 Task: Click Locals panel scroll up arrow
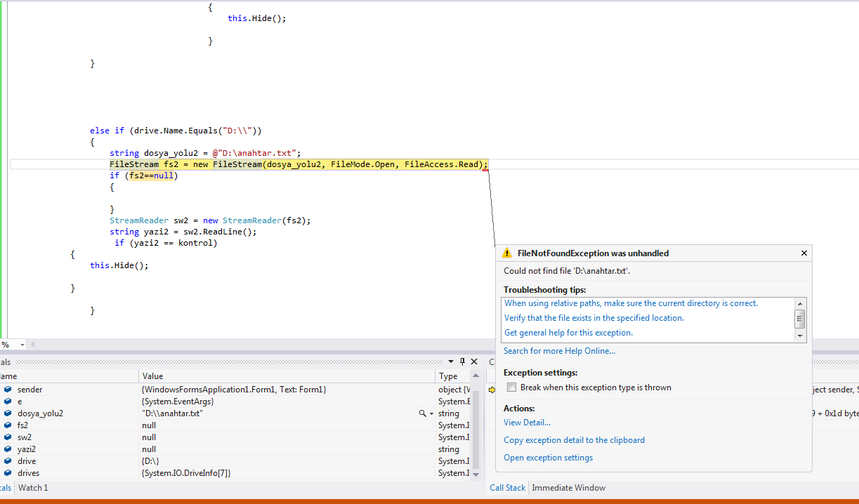pos(476,376)
